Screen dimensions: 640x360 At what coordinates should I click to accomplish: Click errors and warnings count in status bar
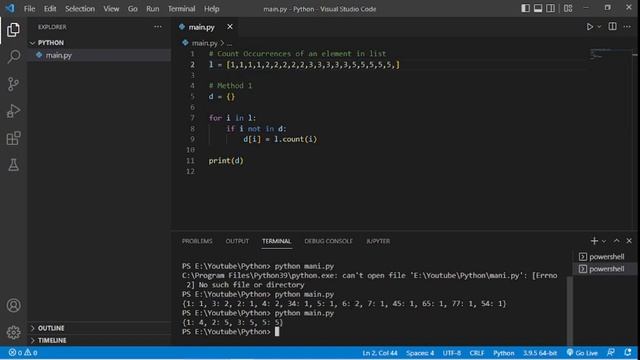point(23,353)
